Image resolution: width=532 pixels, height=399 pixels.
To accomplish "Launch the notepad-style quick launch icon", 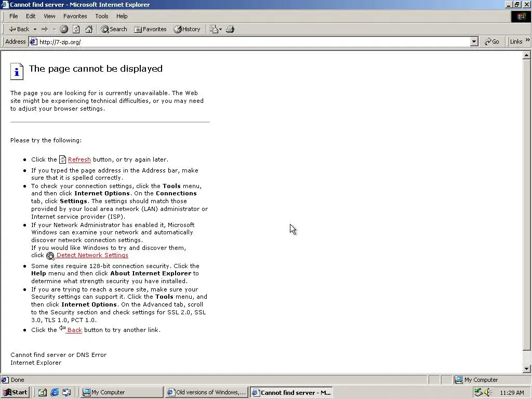I will point(43,392).
